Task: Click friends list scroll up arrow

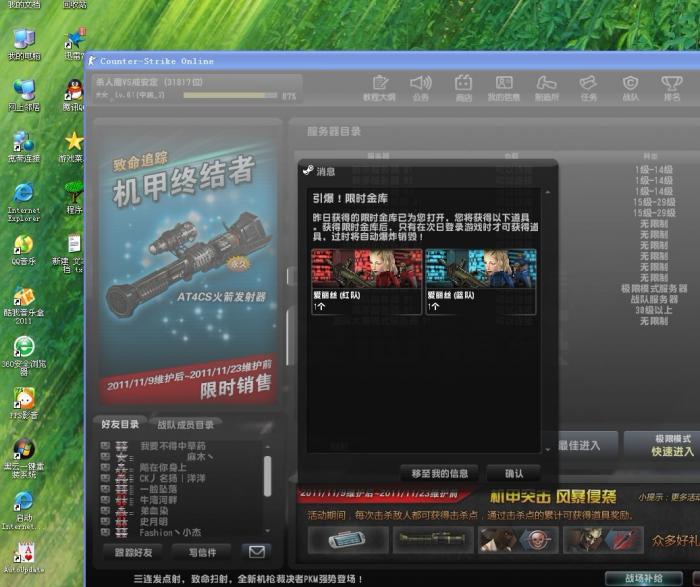Action: 267,446
